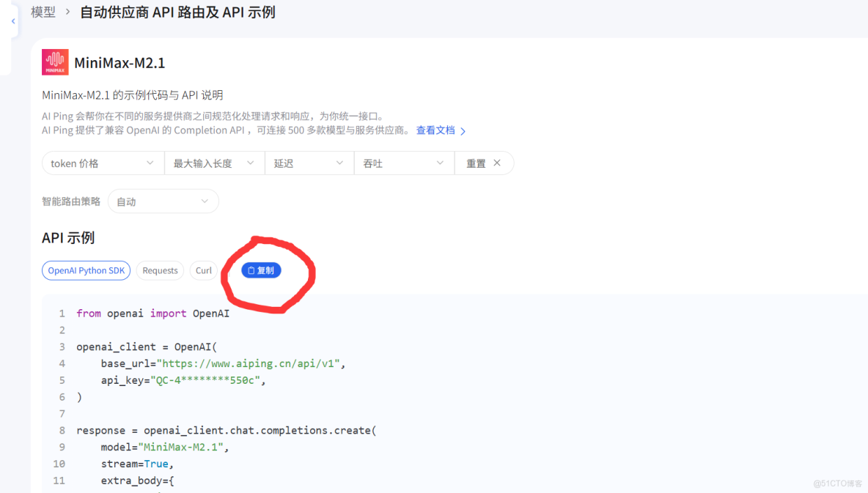Switch to the Requests tab
The height and width of the screenshot is (493, 868).
click(x=160, y=270)
